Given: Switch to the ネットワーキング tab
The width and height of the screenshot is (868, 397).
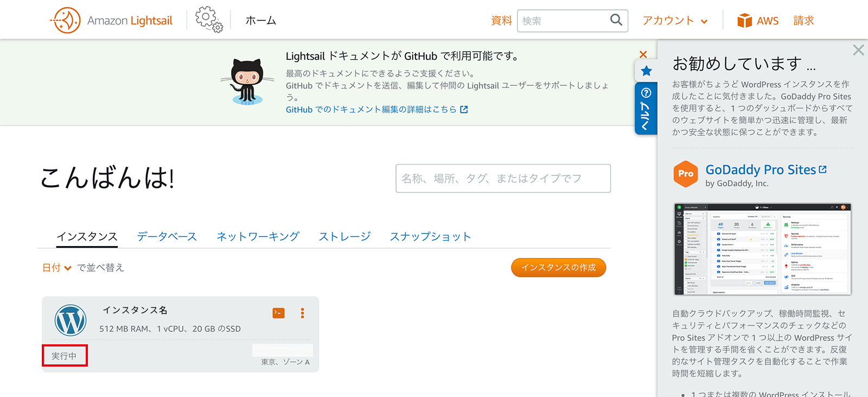Looking at the screenshot, I should pos(258,236).
